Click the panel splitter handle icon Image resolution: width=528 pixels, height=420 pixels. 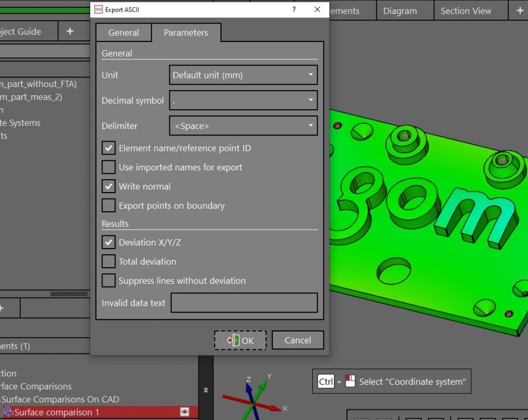pos(206,390)
